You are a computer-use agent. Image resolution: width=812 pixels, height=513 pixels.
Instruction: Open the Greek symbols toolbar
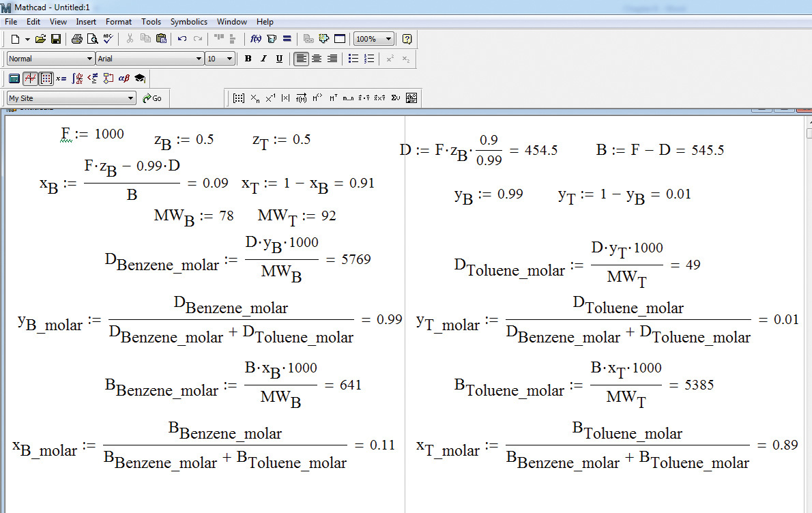(124, 78)
